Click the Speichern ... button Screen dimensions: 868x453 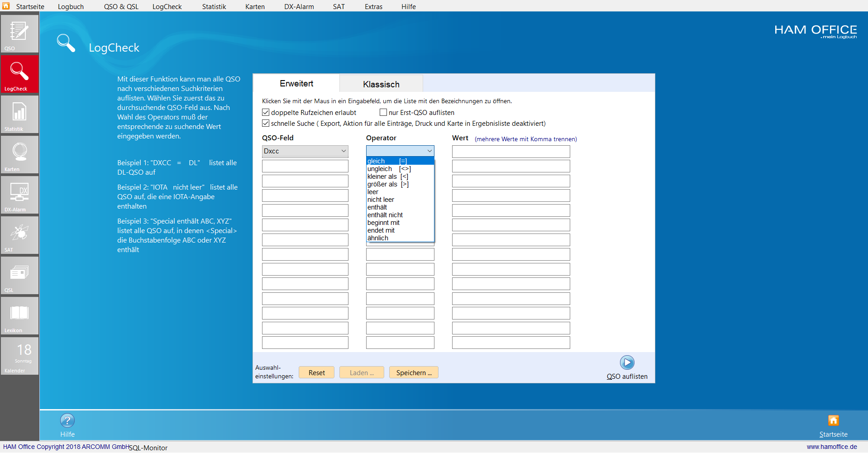pos(414,372)
